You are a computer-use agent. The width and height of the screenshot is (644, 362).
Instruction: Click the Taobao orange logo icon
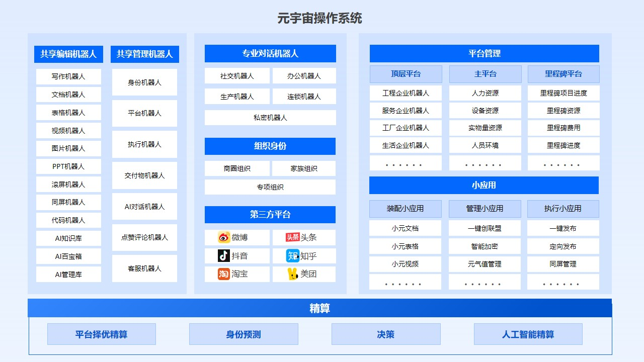(x=224, y=274)
